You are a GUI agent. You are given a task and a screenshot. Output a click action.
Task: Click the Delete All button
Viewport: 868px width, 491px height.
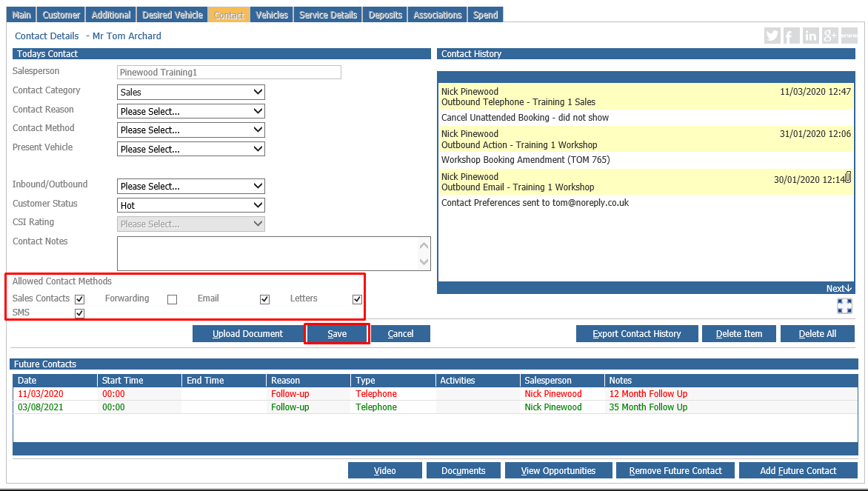(818, 334)
